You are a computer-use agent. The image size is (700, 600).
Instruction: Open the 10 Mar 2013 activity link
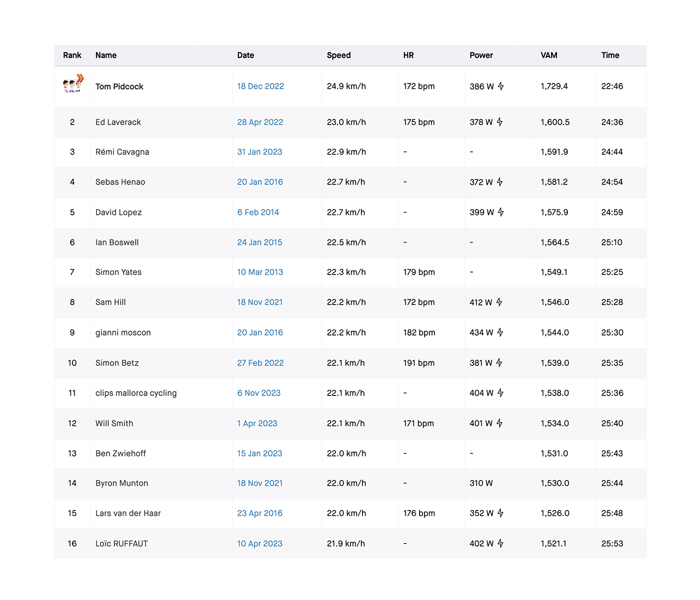(x=260, y=272)
